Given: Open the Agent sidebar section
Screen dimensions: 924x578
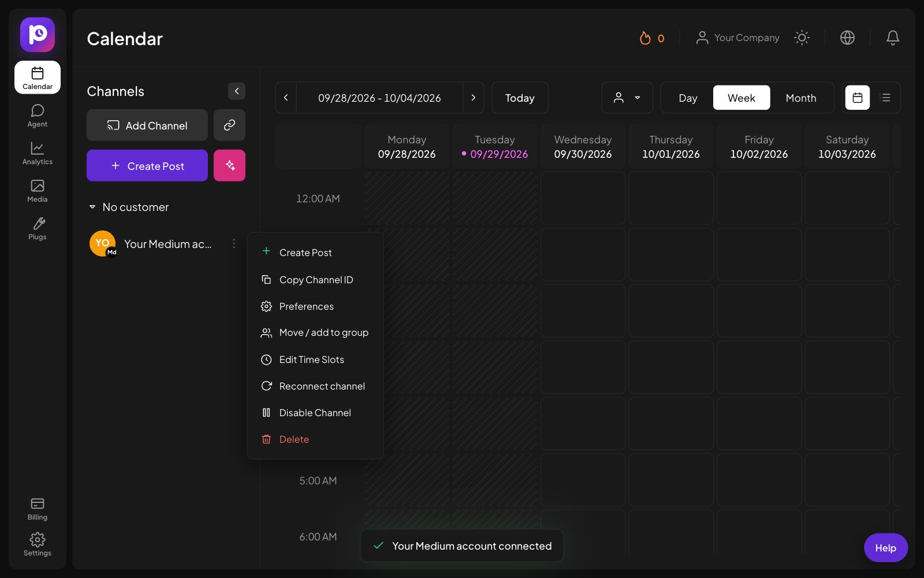Looking at the screenshot, I should tap(38, 116).
